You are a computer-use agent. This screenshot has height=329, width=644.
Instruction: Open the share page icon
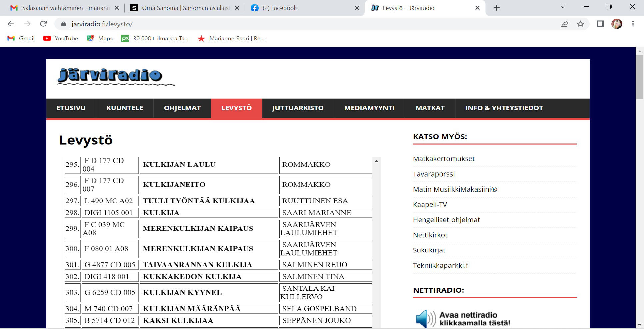coord(564,24)
